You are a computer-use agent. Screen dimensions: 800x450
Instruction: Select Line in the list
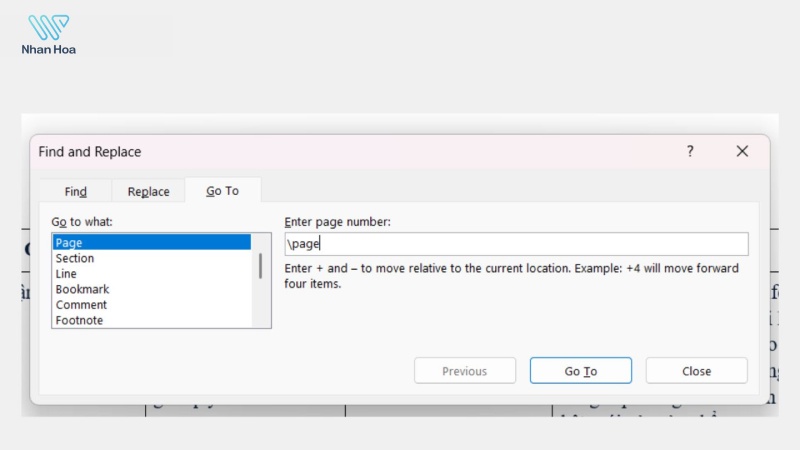coord(152,273)
